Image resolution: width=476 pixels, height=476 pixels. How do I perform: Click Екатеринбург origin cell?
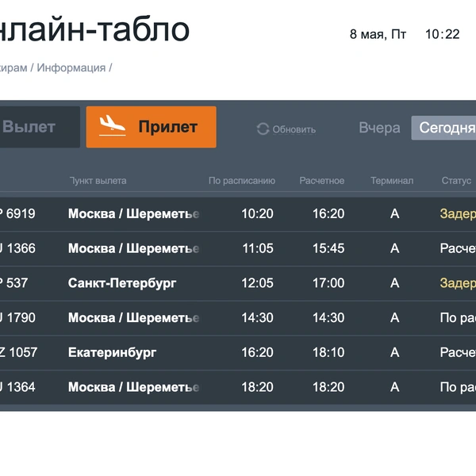112,352
